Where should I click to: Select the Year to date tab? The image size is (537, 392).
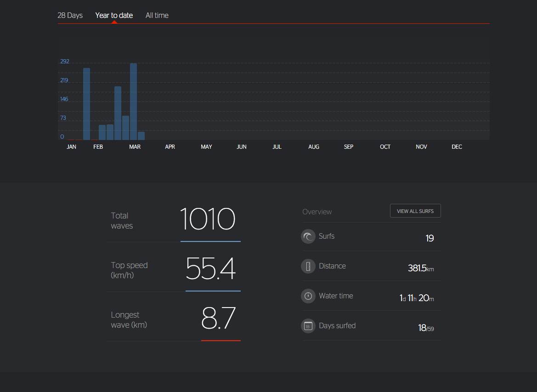point(114,15)
